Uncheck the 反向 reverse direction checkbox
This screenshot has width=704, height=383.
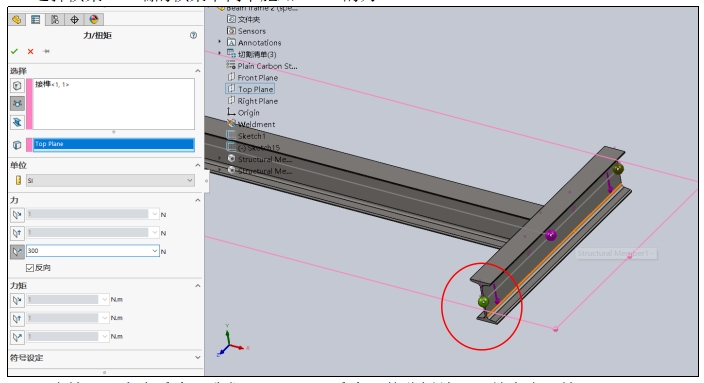tap(30, 268)
